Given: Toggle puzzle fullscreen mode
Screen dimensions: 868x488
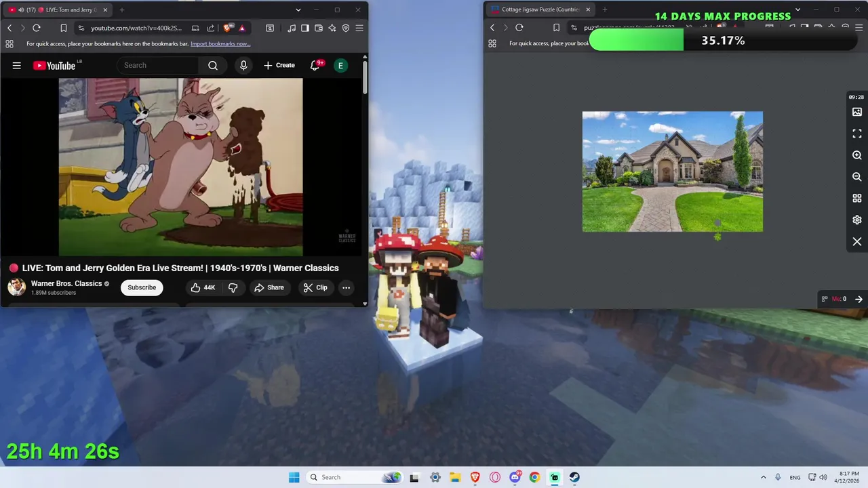Looking at the screenshot, I should (857, 134).
